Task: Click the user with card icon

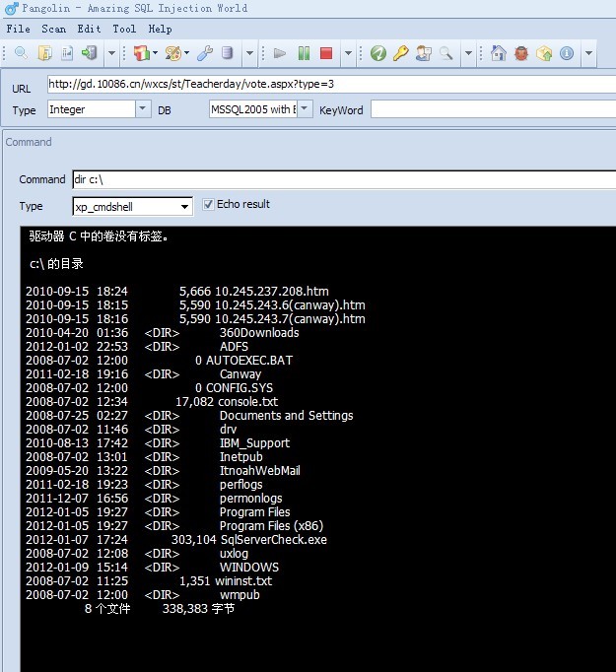Action: (x=424, y=53)
